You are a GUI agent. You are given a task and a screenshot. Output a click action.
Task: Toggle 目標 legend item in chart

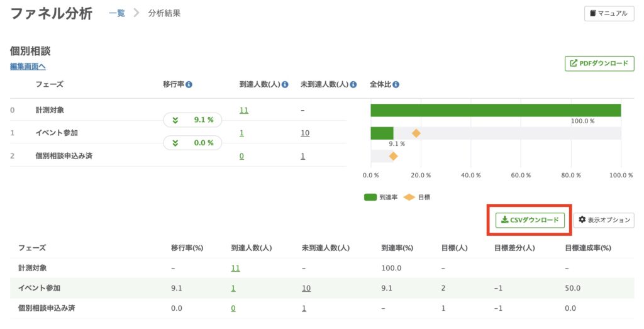pyautogui.click(x=417, y=197)
